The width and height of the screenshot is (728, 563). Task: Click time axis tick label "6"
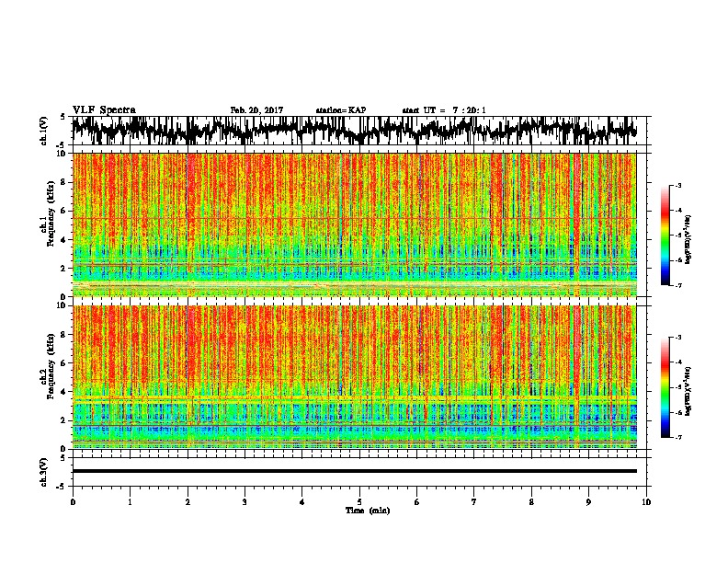(416, 501)
